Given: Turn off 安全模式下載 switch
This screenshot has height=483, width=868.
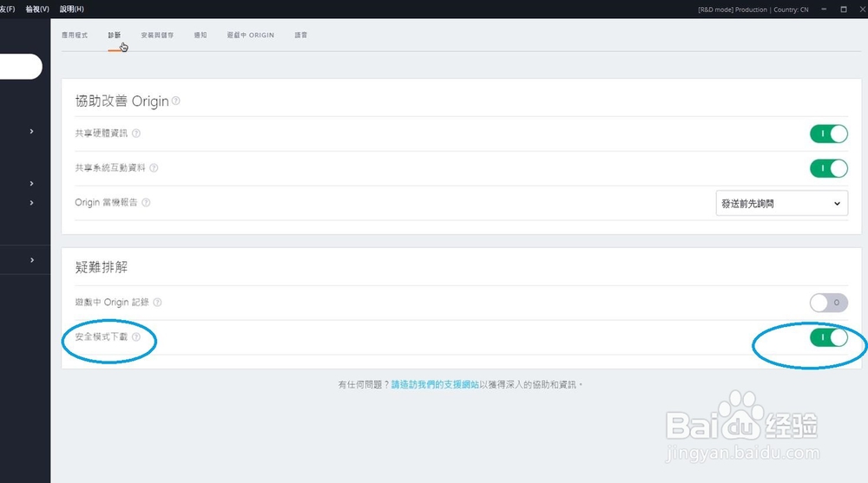Looking at the screenshot, I should 829,337.
